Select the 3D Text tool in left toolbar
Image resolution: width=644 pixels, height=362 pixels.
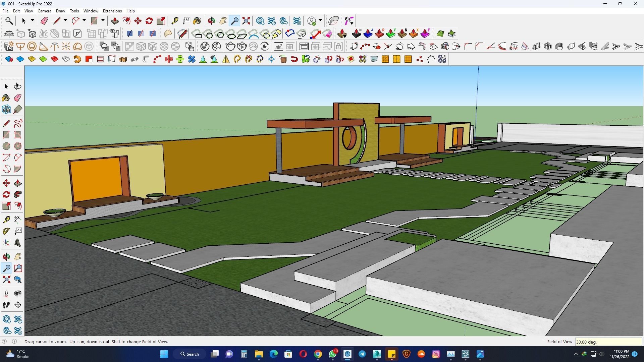(x=18, y=243)
